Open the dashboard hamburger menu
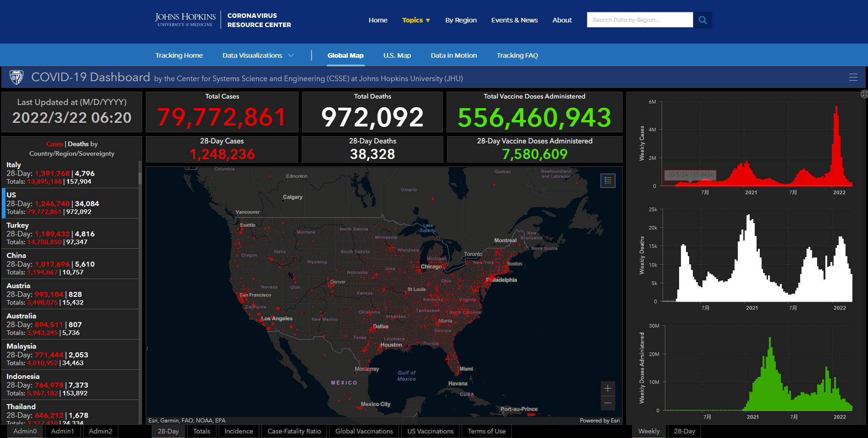 point(853,77)
